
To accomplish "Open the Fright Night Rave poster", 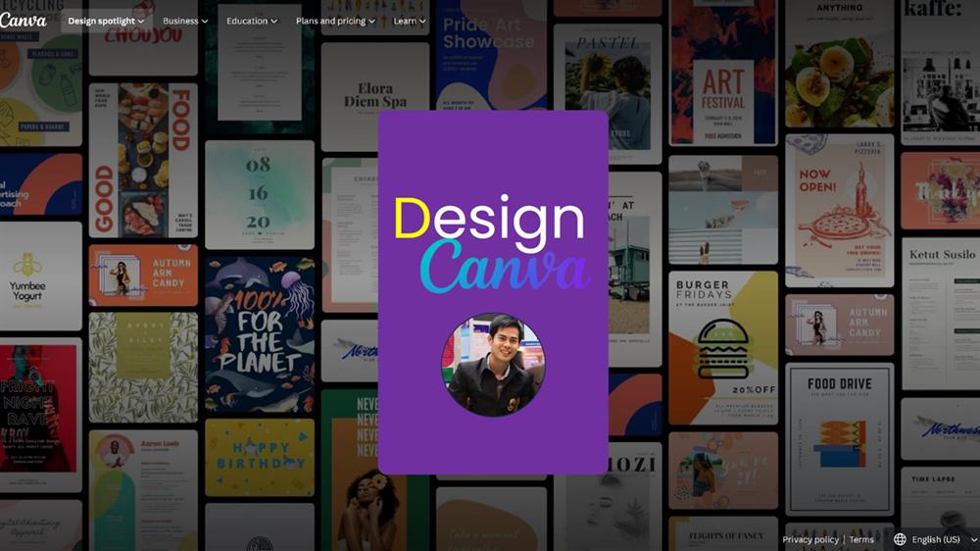I will (x=39, y=415).
